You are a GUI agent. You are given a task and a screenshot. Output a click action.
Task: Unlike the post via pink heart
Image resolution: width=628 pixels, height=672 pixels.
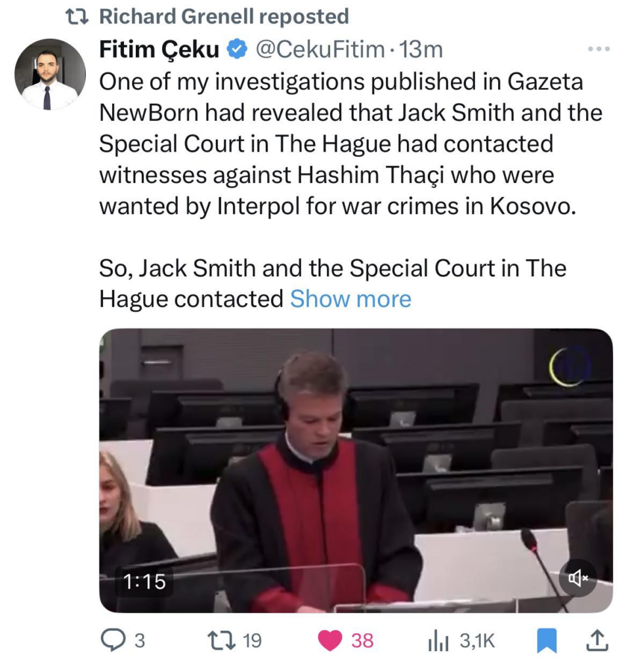[x=329, y=640]
